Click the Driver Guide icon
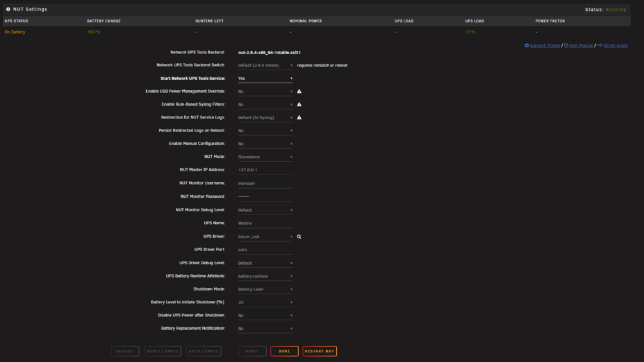 (600, 45)
